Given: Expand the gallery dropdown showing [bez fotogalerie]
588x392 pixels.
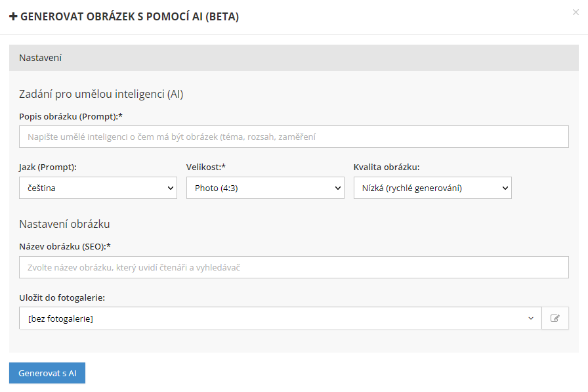Looking at the screenshot, I should point(280,318).
